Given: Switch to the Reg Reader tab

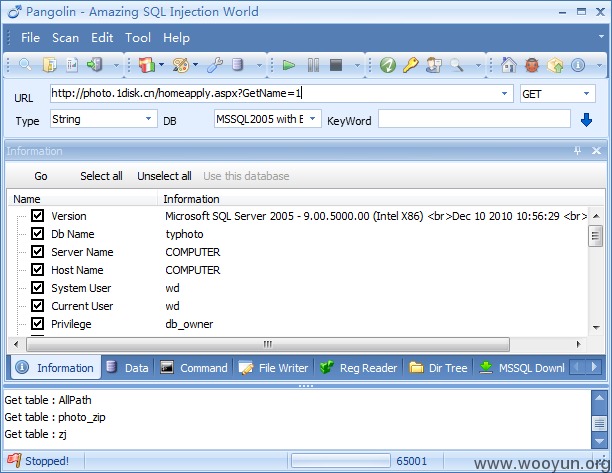Looking at the screenshot, I should (x=358, y=368).
